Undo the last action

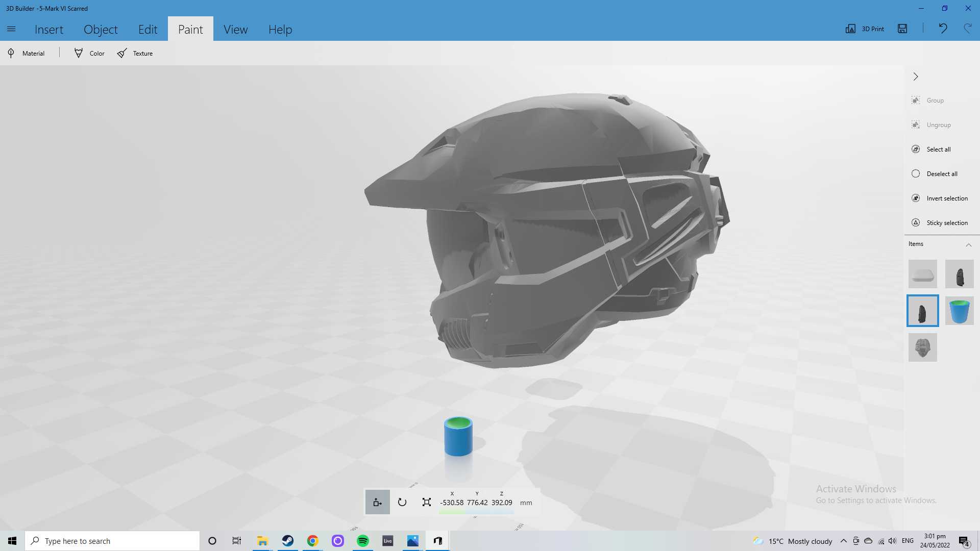(x=943, y=29)
